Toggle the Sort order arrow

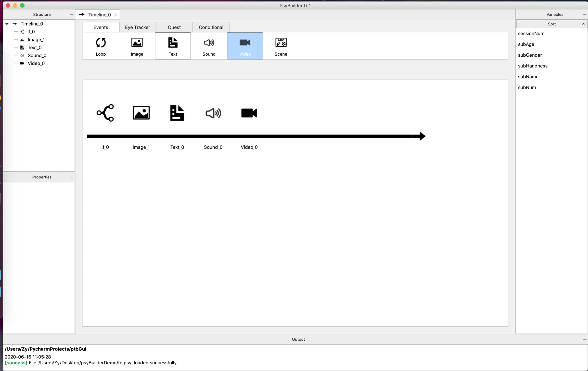point(583,24)
